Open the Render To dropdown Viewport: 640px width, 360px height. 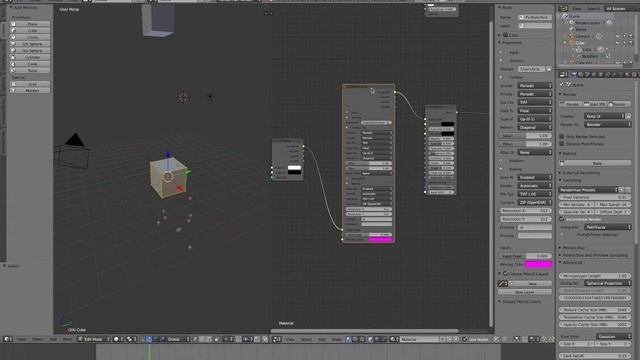pyautogui.click(x=607, y=124)
